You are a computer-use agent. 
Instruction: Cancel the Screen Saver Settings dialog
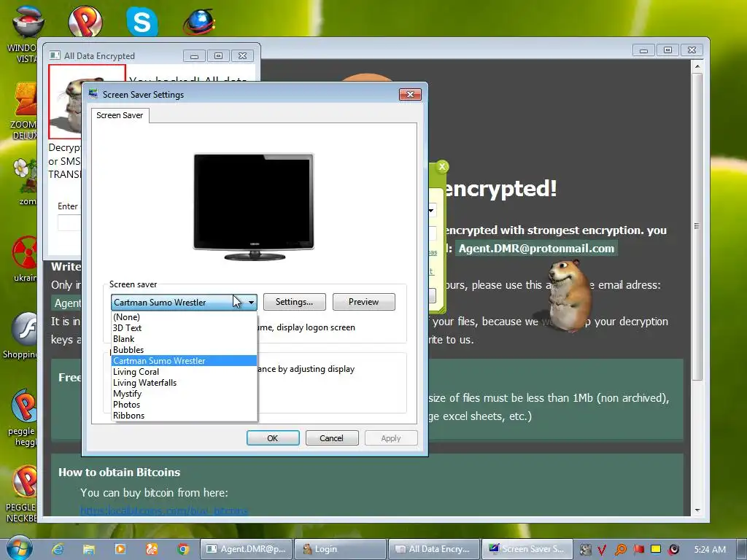332,438
